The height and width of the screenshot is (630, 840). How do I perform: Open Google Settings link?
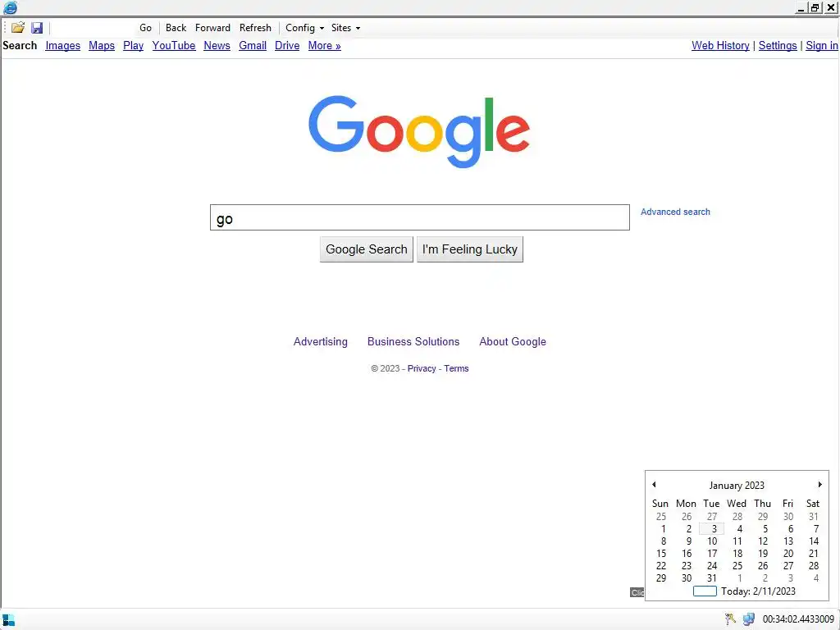tap(778, 46)
